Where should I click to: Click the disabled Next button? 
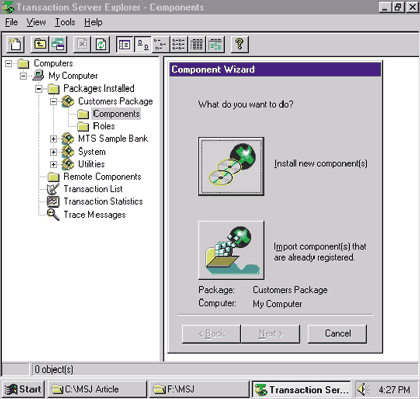[x=271, y=334]
